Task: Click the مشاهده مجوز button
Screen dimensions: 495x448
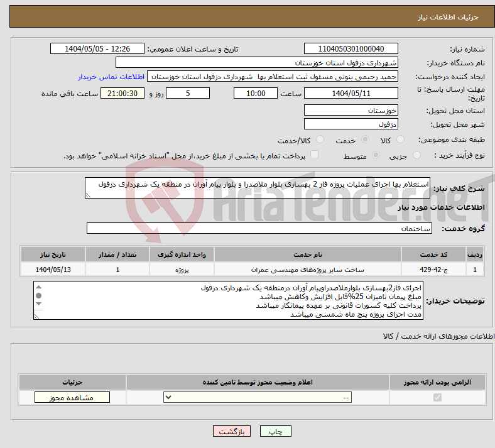Action: (x=72, y=398)
